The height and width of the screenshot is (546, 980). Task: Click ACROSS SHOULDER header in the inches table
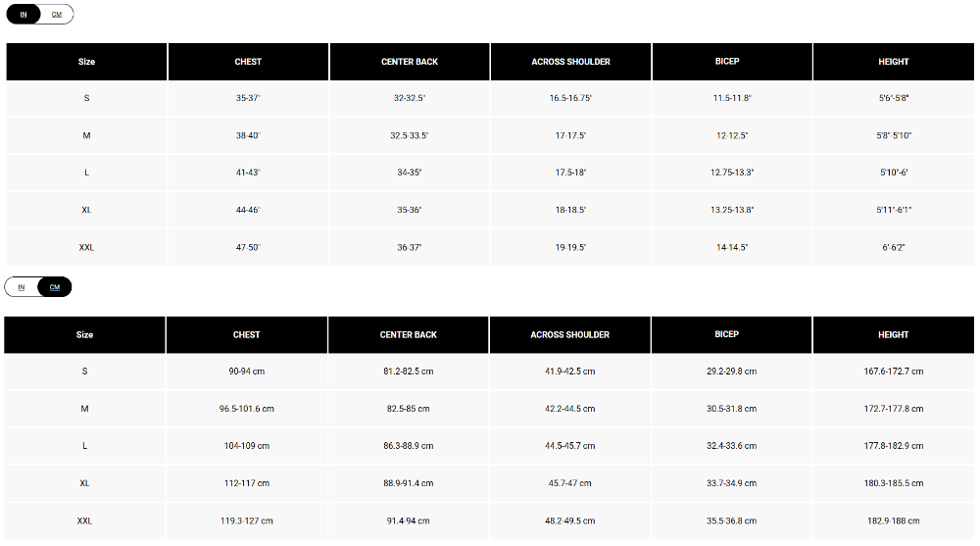point(570,62)
